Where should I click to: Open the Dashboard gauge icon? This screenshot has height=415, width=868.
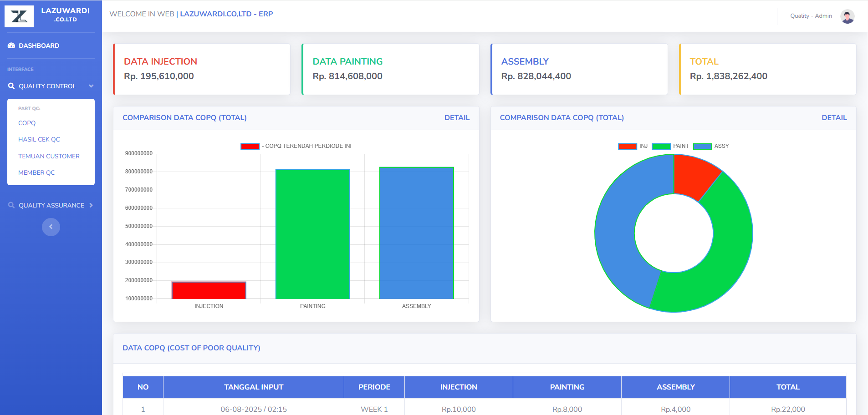11,46
